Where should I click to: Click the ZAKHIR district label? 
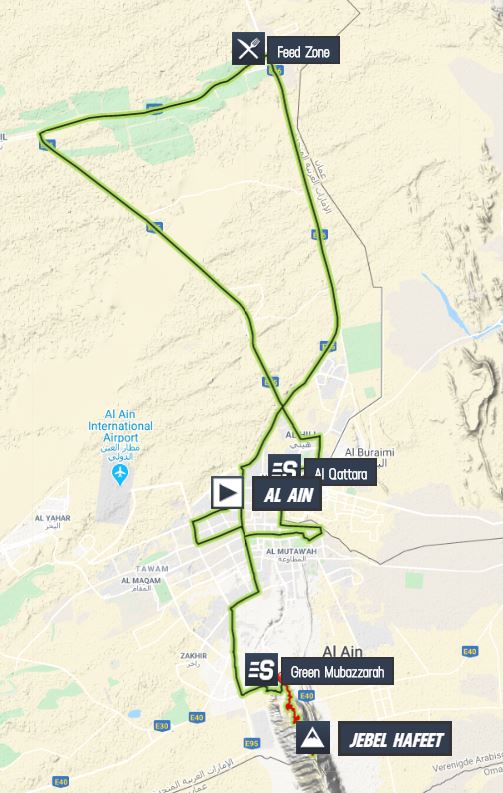[x=194, y=655]
